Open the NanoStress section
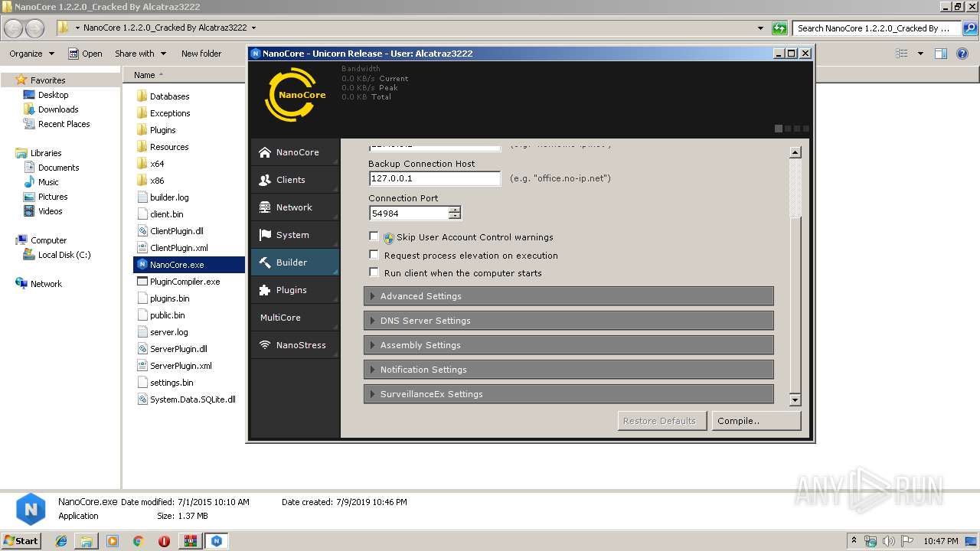This screenshot has height=551, width=980. [x=295, y=345]
